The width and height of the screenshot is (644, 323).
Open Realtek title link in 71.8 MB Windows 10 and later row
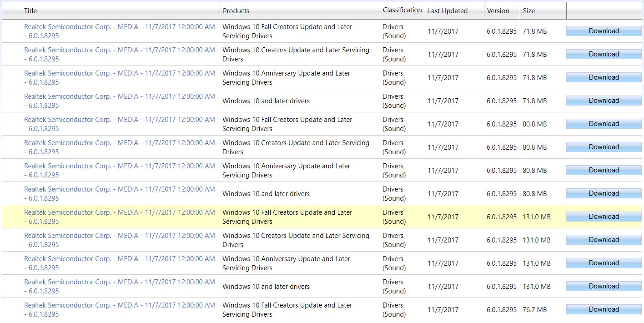120,101
